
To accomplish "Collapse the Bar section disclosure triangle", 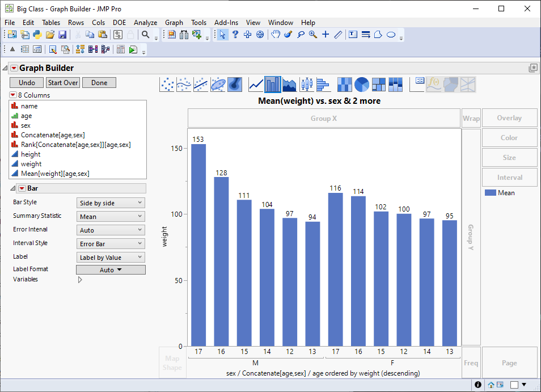I will pyautogui.click(x=13, y=188).
